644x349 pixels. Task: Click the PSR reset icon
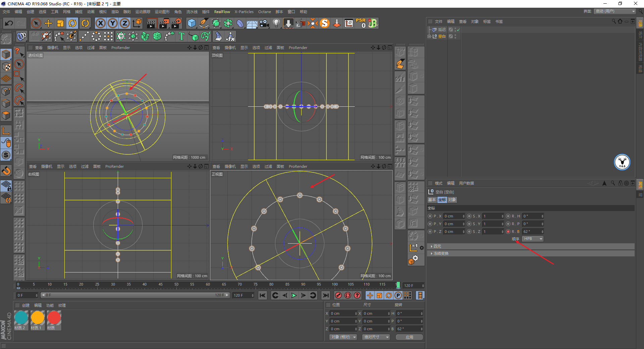pos(361,23)
